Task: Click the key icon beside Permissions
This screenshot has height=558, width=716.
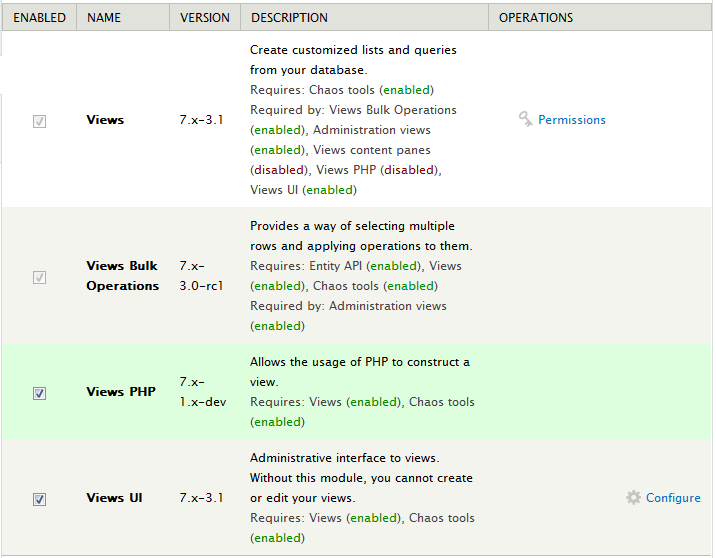Action: coord(526,119)
